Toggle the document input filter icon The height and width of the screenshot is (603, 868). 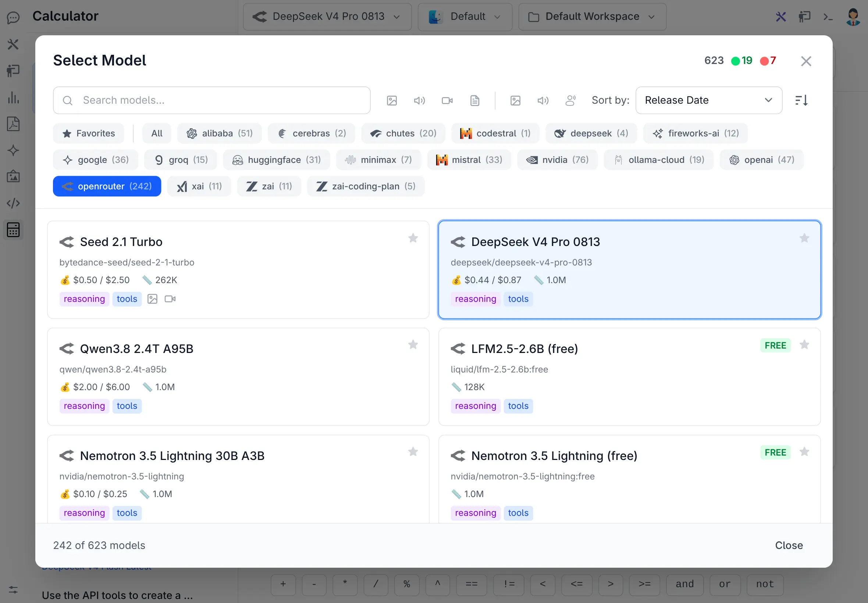click(475, 100)
